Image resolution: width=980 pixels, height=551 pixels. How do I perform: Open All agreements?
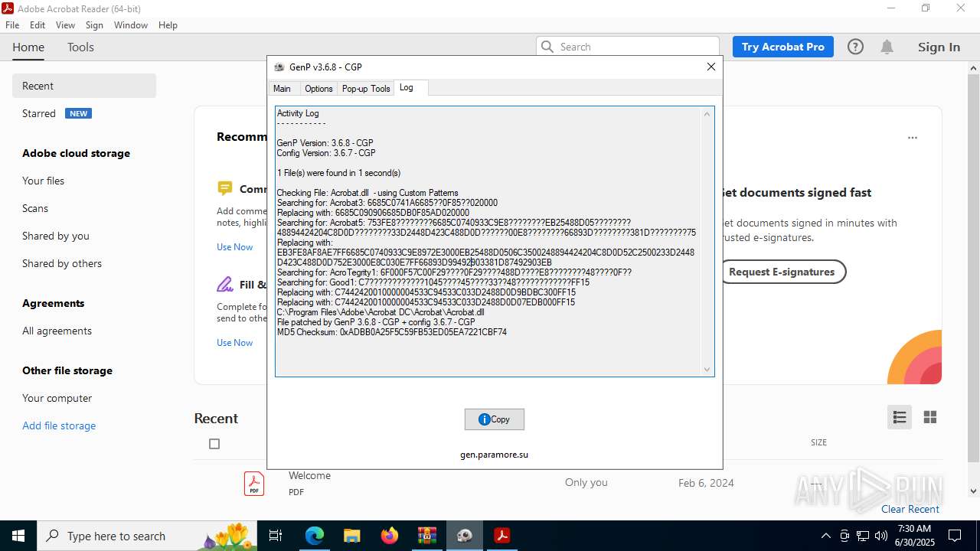click(x=57, y=331)
